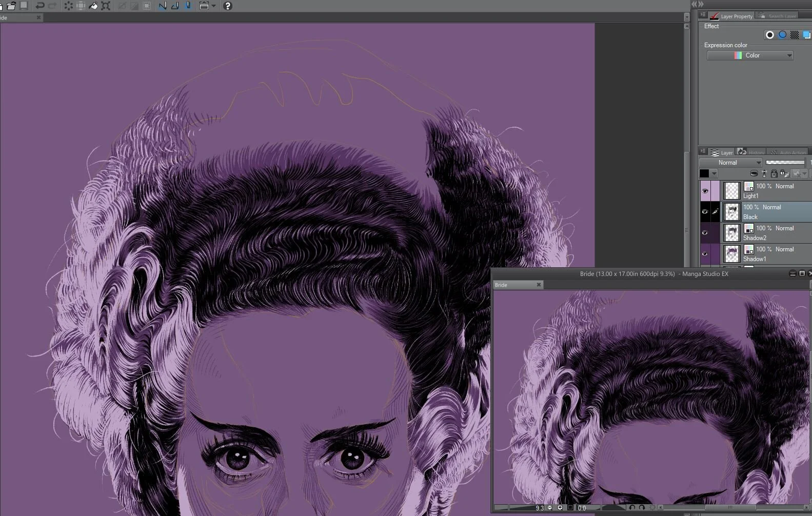Open the palette color dropdown arrow
Viewport: 812px width, 516px height.
click(714, 173)
